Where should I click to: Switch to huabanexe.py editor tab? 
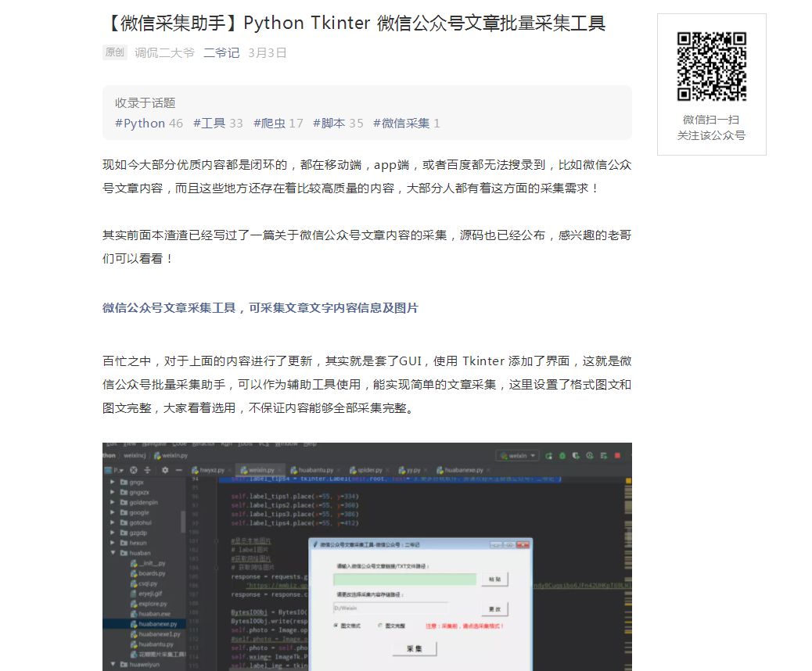(x=463, y=470)
